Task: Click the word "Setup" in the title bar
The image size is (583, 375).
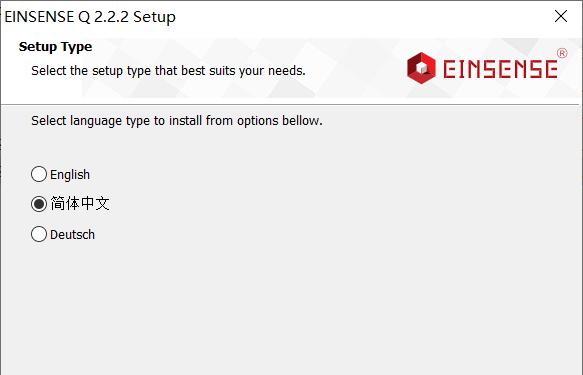Action: [x=154, y=17]
